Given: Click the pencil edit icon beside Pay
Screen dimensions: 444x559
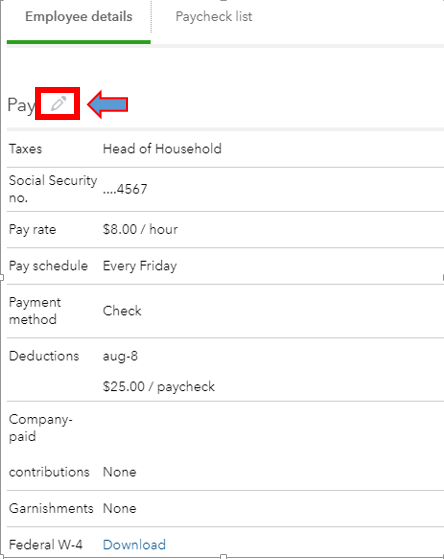Looking at the screenshot, I should (58, 103).
